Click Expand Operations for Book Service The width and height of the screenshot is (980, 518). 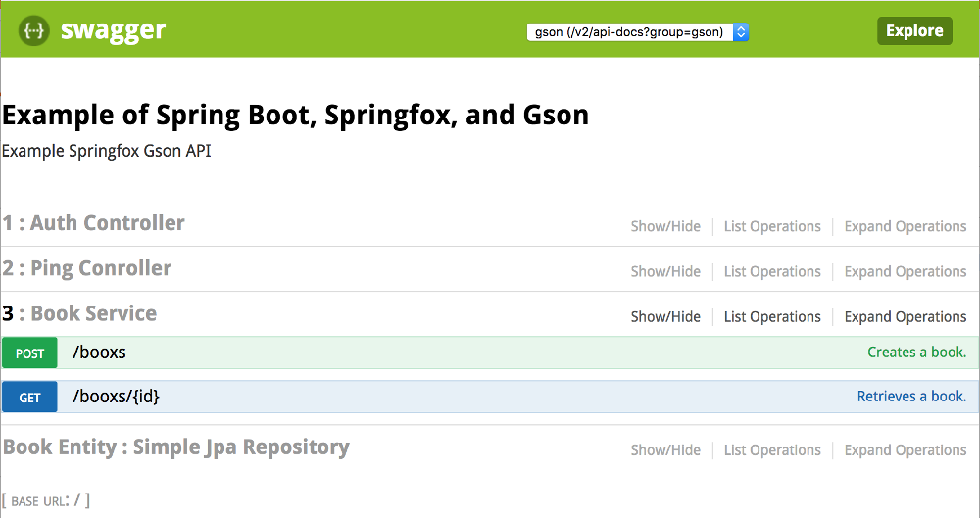906,317
